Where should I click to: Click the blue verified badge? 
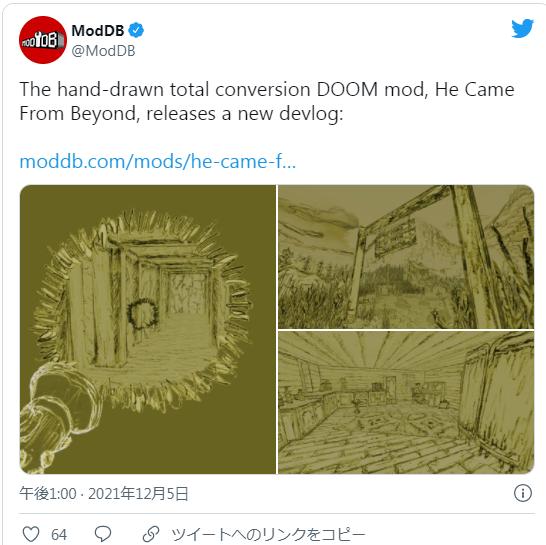point(136,30)
